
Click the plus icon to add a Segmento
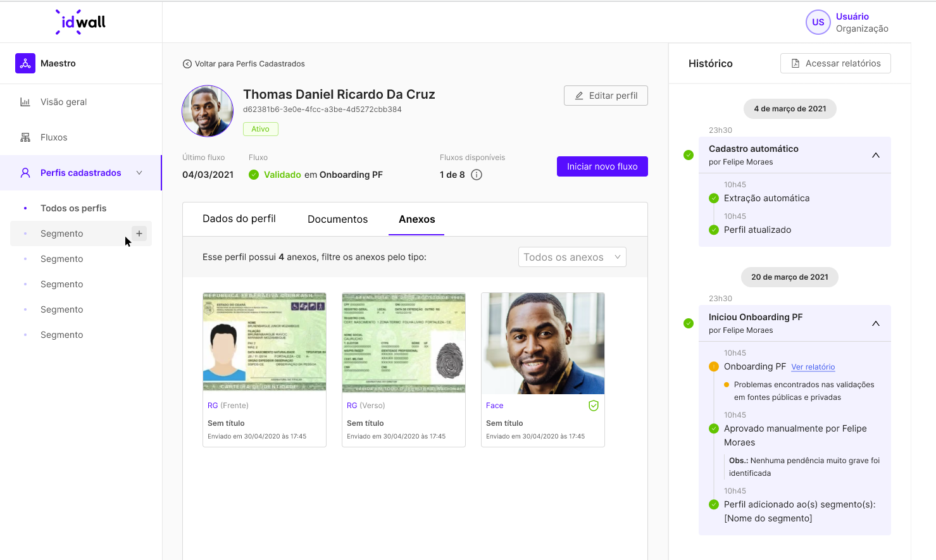coord(139,233)
